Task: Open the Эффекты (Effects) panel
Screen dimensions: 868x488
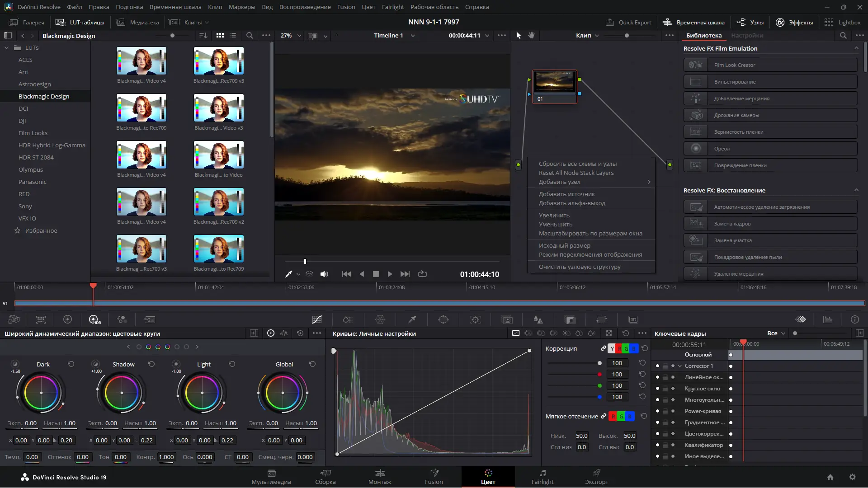Action: (795, 22)
